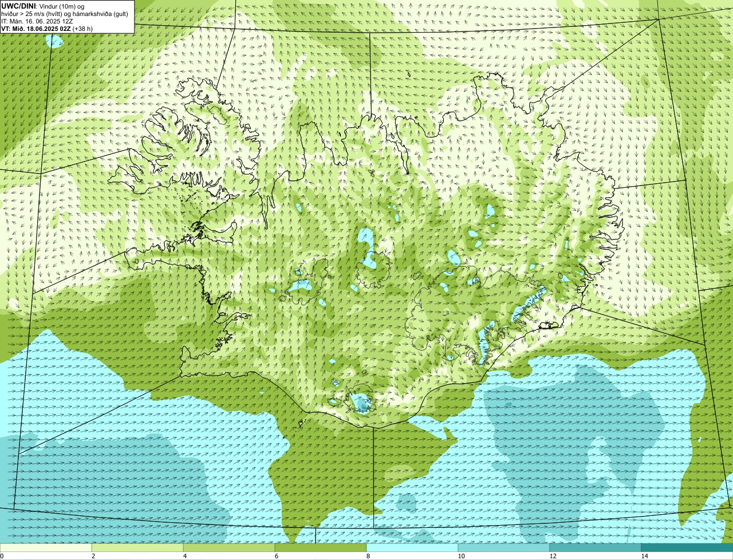This screenshot has height=560, width=733.
Task: Click the light green 2–4 m/s legend swatch
Action: 137,547
